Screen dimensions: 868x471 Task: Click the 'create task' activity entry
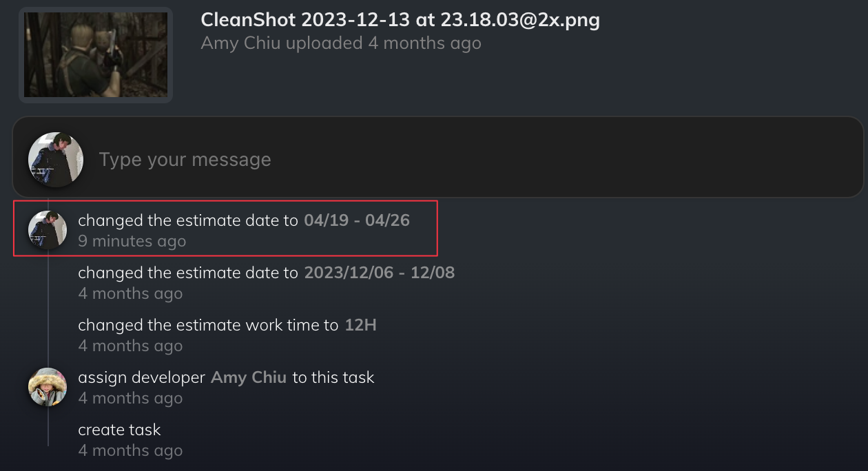(119, 430)
